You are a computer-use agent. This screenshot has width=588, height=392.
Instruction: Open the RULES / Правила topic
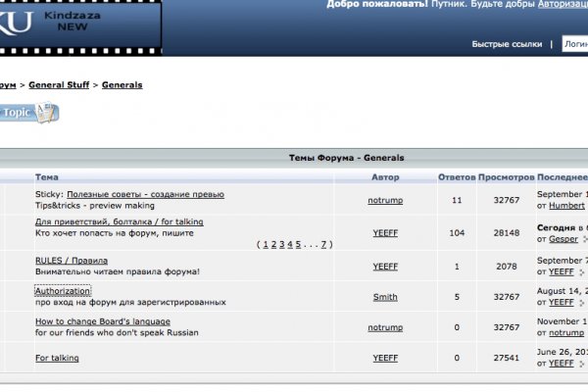[72, 261]
